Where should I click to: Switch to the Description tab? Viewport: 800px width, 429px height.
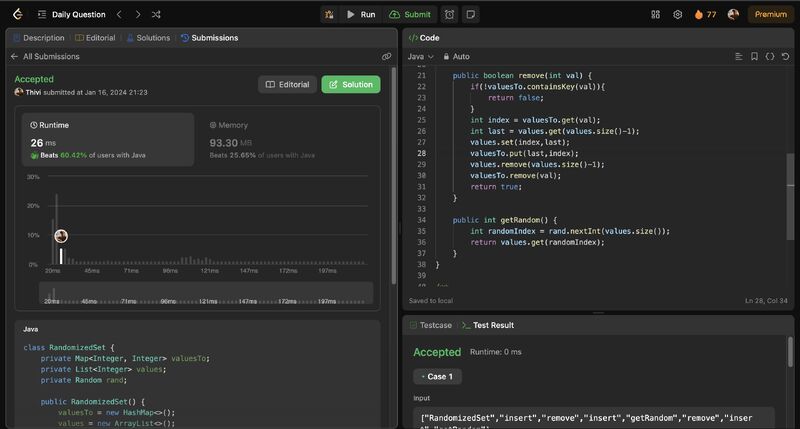point(39,38)
